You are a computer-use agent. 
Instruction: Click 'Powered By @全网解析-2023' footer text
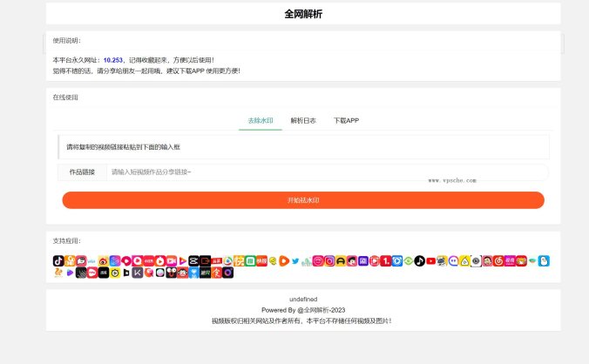coord(303,310)
